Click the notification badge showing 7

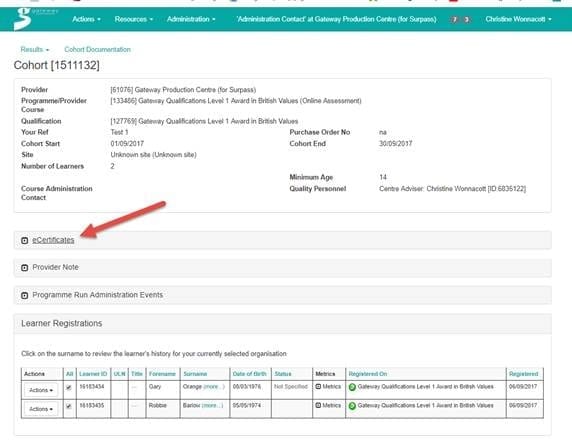[454, 19]
